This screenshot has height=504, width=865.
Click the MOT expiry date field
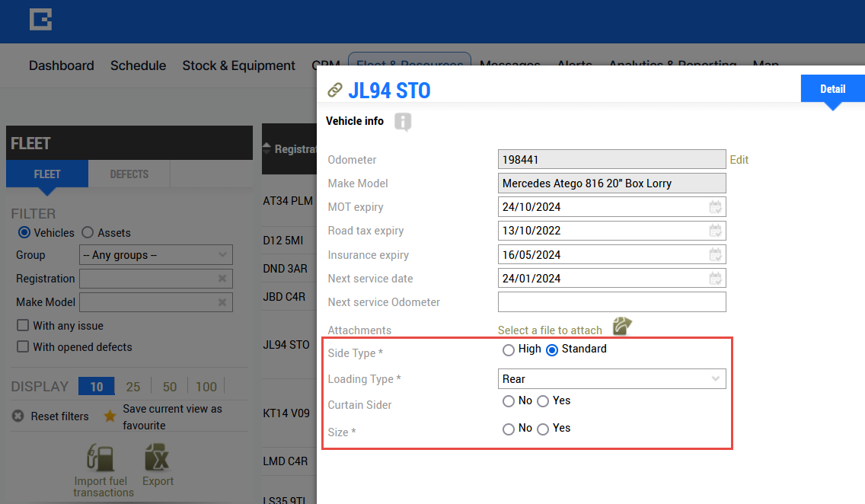click(x=611, y=207)
